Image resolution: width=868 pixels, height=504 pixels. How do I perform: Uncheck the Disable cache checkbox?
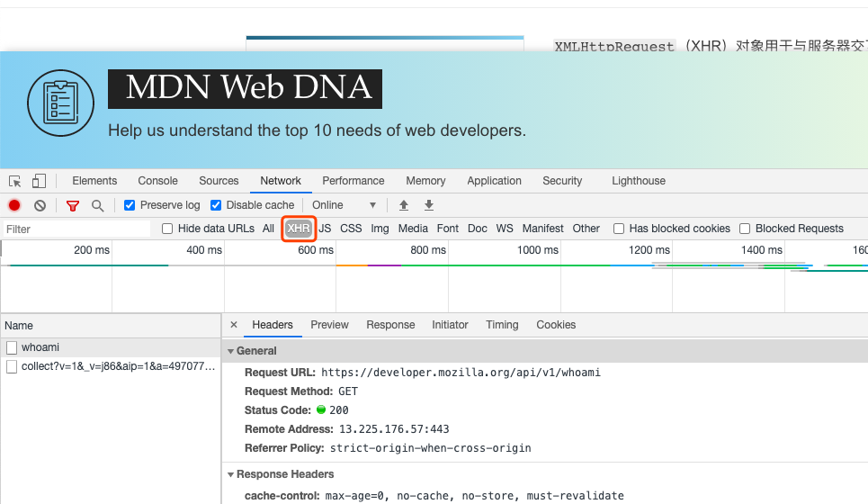216,205
